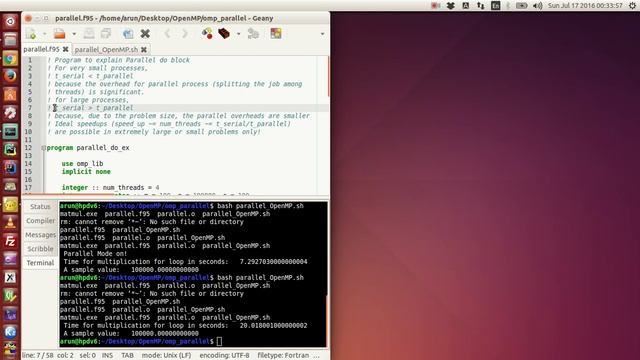Open the new-file template dropdown arrow
The width and height of the screenshot is (640, 360).
click(x=44, y=34)
